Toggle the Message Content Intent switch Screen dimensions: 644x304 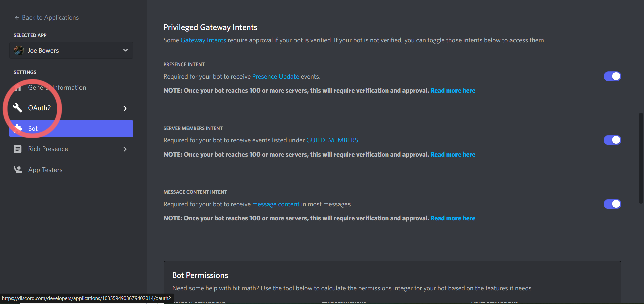[x=612, y=204]
